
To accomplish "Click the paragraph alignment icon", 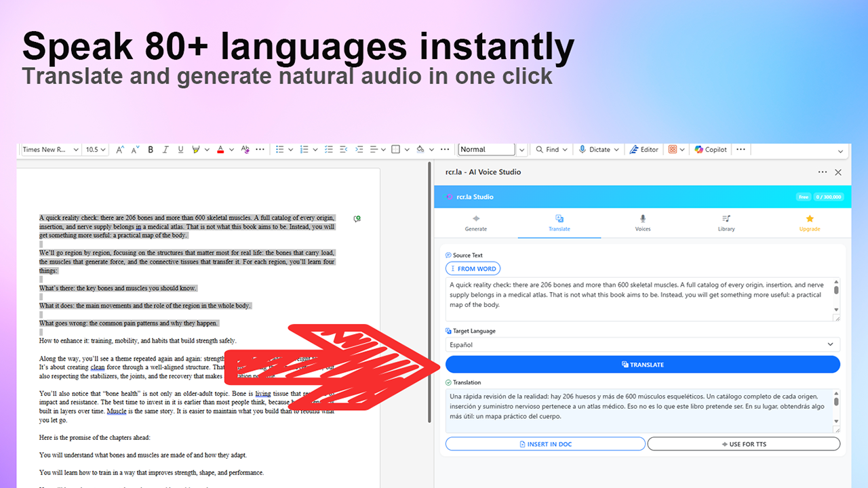I will (374, 150).
